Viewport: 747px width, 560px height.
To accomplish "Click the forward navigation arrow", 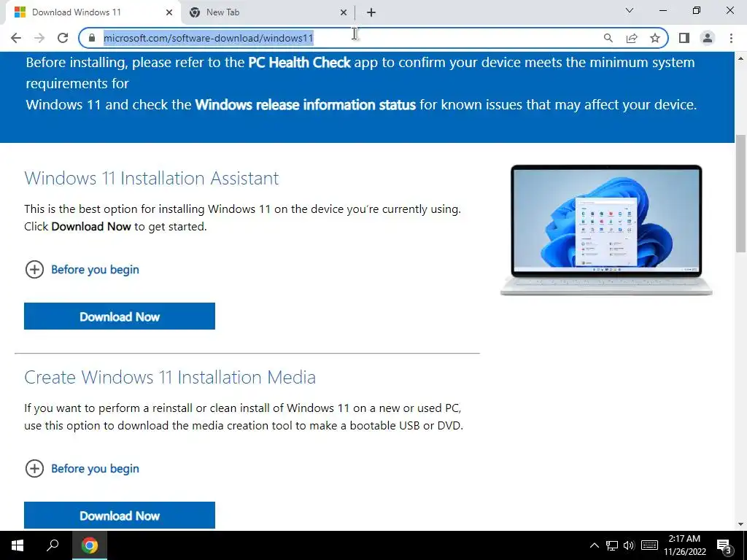I will (39, 38).
